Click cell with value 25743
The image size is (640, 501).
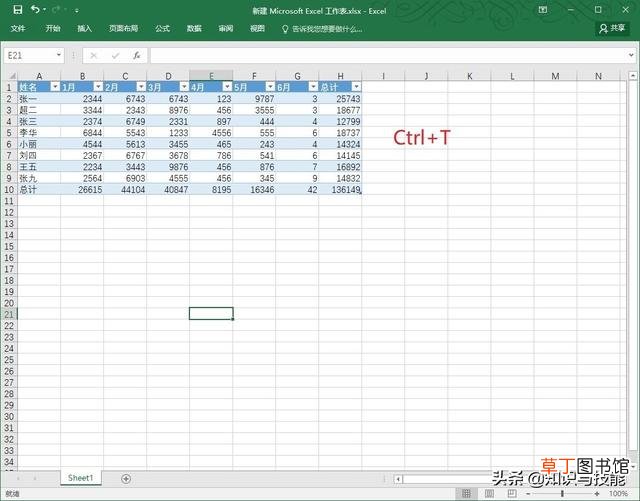(x=340, y=99)
